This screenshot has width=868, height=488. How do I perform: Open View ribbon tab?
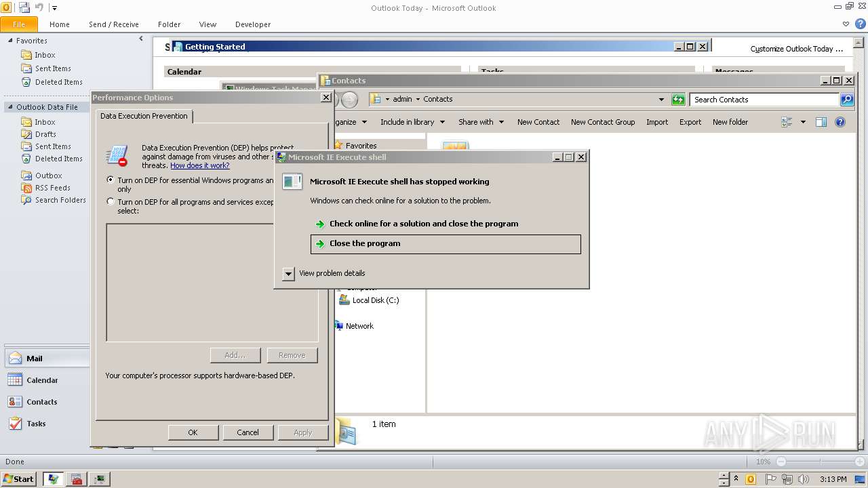(208, 24)
